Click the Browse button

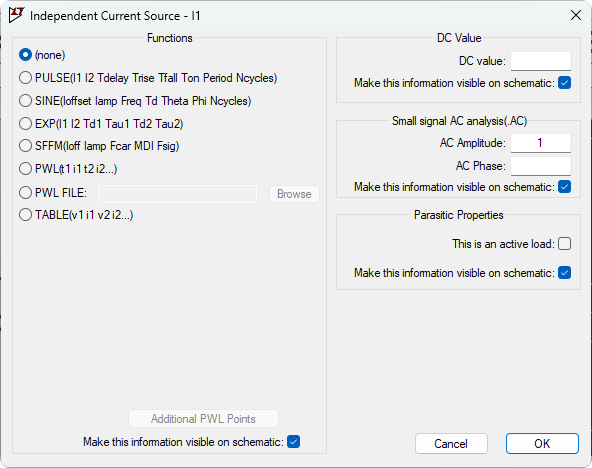click(x=294, y=194)
